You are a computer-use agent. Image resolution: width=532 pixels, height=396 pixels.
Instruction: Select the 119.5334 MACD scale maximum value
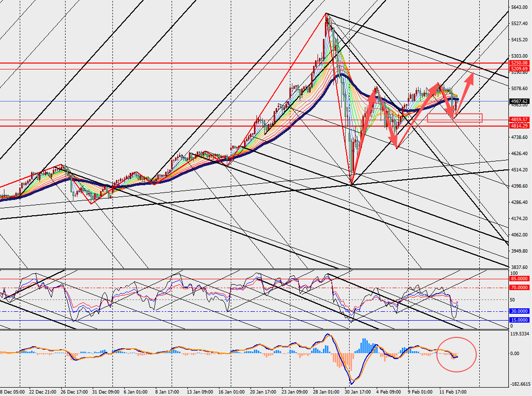click(520, 334)
